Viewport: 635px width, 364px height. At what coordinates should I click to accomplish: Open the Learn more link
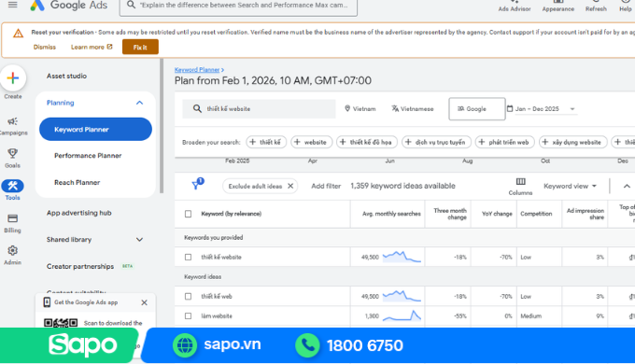92,47
